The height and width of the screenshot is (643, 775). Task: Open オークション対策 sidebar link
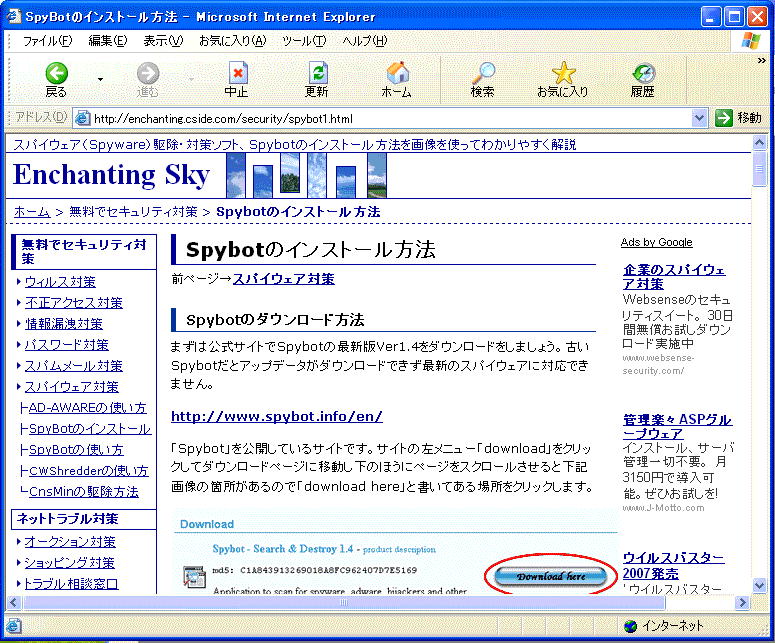70,542
